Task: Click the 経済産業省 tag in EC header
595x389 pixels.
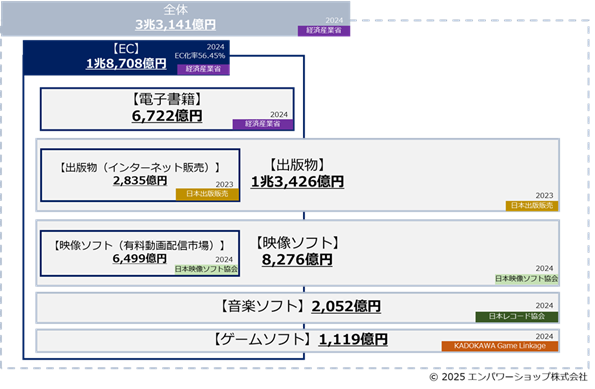Action: coord(203,69)
